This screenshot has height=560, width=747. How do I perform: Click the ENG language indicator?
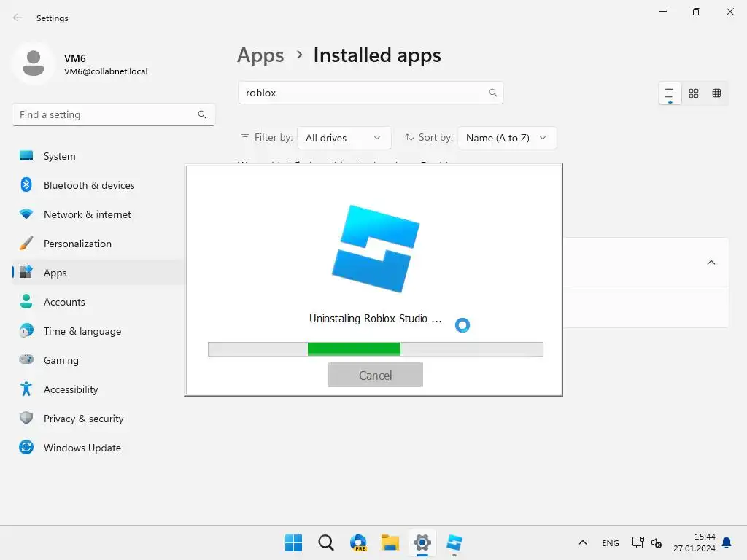[611, 542]
